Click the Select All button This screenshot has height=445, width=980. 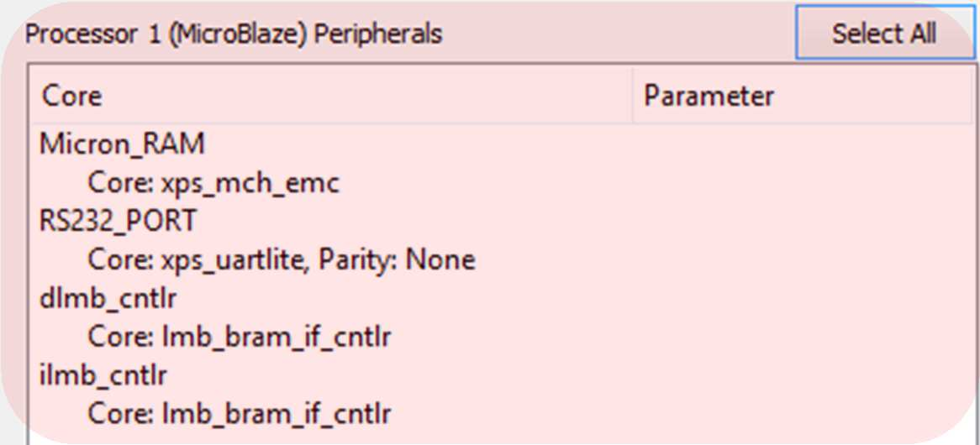click(883, 33)
